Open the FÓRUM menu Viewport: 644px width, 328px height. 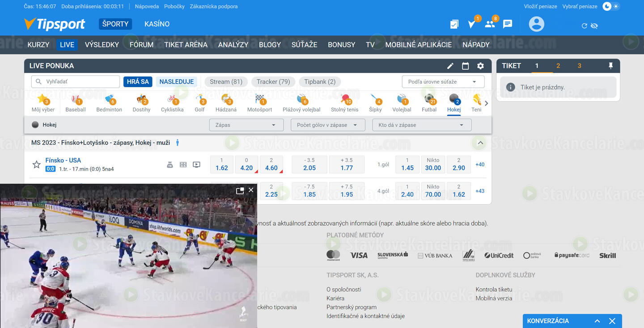point(141,45)
